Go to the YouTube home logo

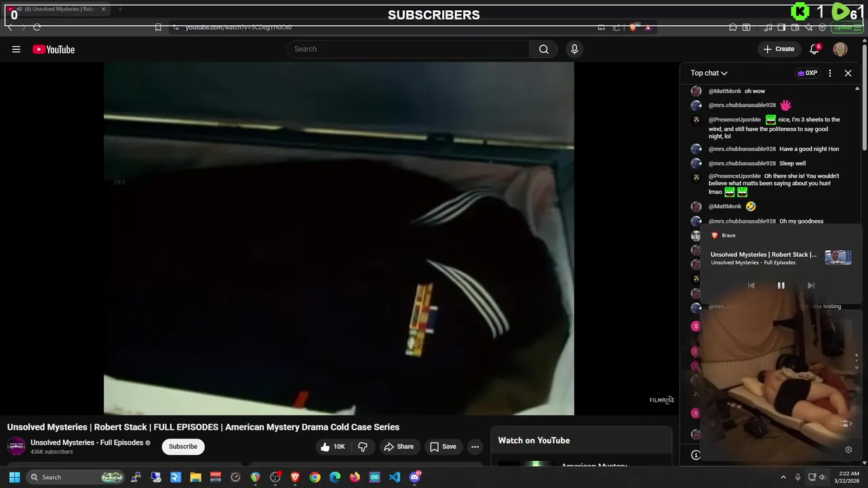pos(54,49)
